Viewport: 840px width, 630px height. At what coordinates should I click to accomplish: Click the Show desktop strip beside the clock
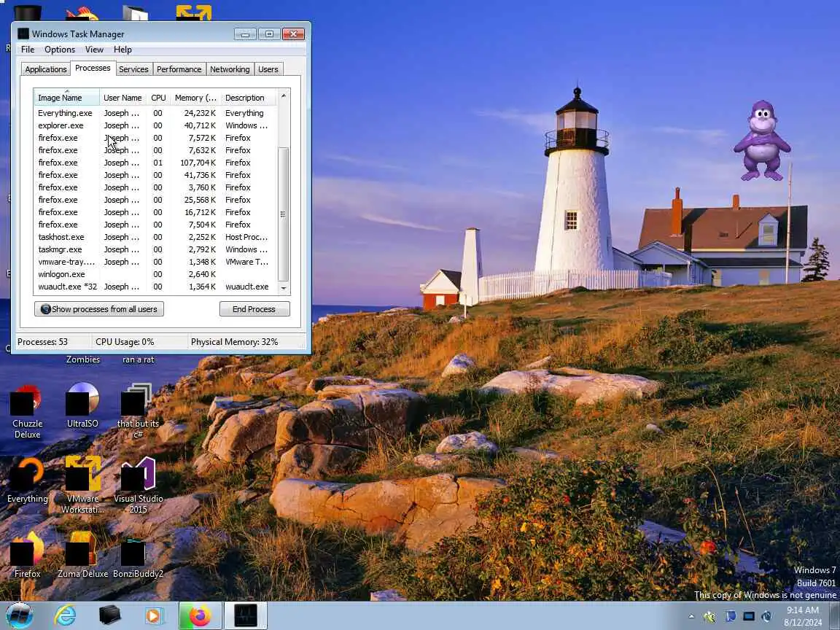pos(836,615)
